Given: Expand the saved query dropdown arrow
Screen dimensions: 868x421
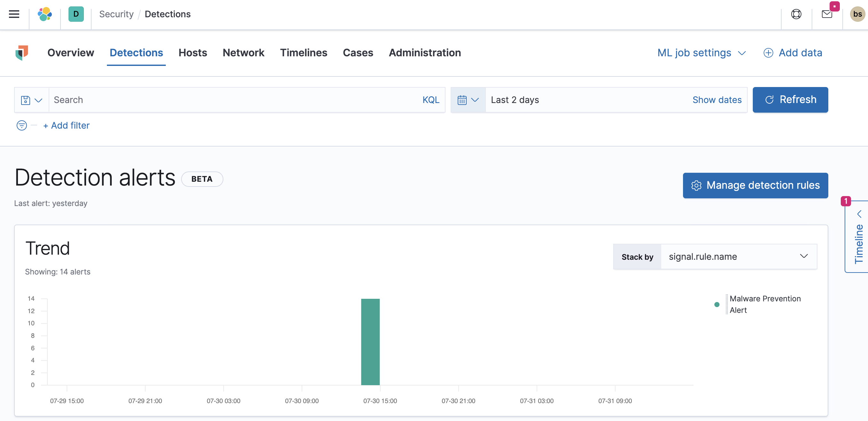Looking at the screenshot, I should 38,100.
